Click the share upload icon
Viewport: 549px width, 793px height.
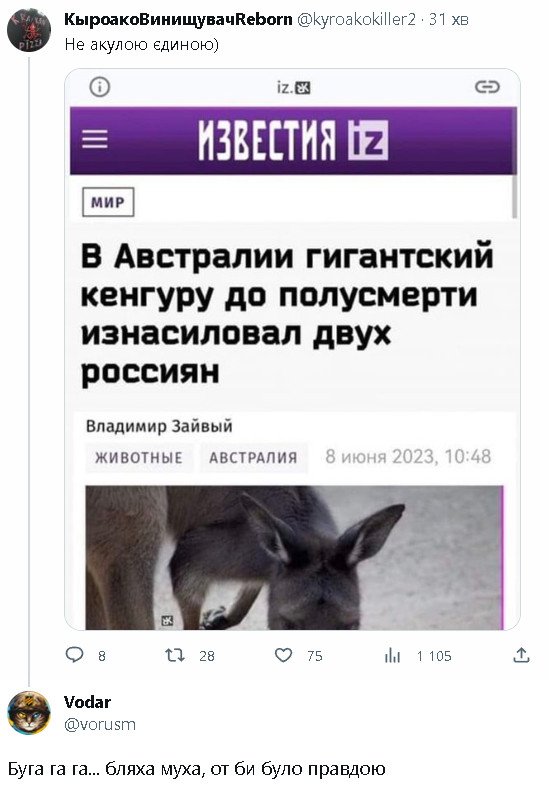521,655
